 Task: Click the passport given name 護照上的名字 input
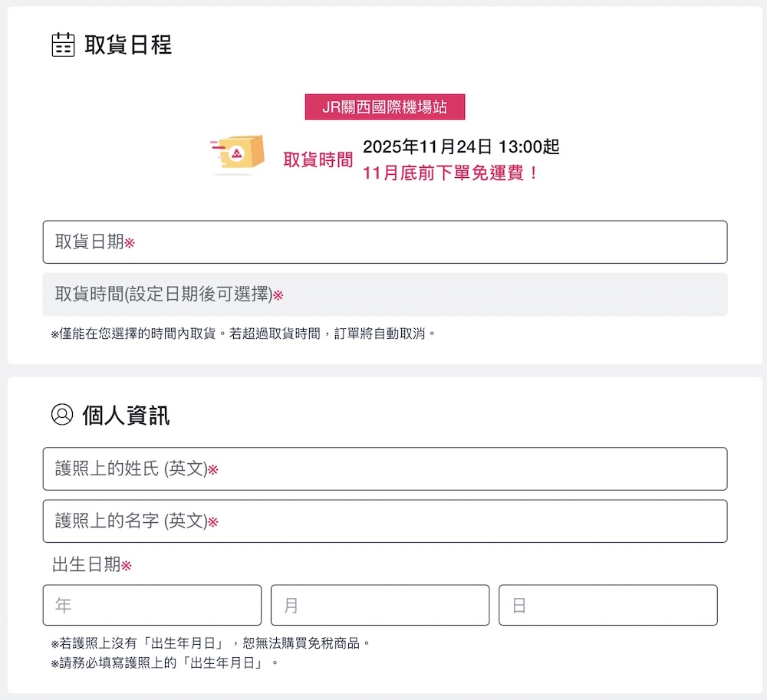coord(383,521)
